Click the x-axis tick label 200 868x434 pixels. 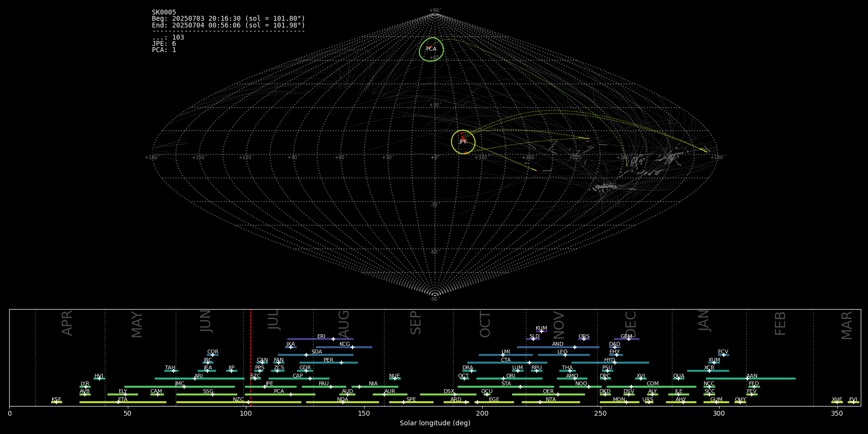[x=482, y=414]
